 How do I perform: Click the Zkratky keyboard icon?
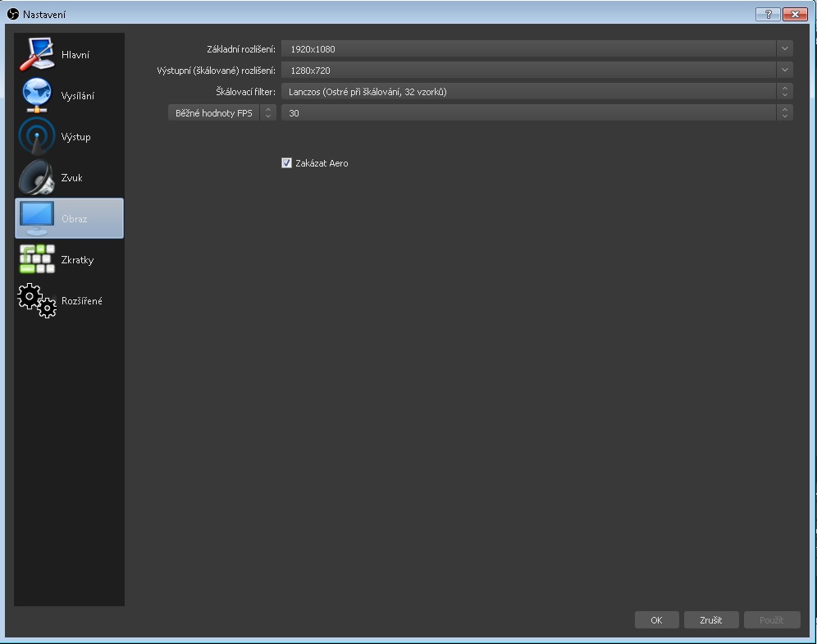(x=37, y=259)
